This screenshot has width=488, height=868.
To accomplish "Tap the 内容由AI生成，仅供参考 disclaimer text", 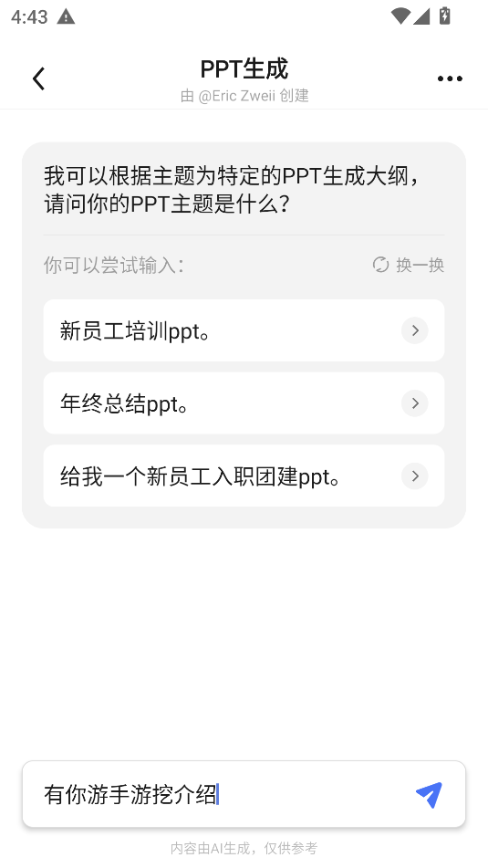I will [244, 848].
